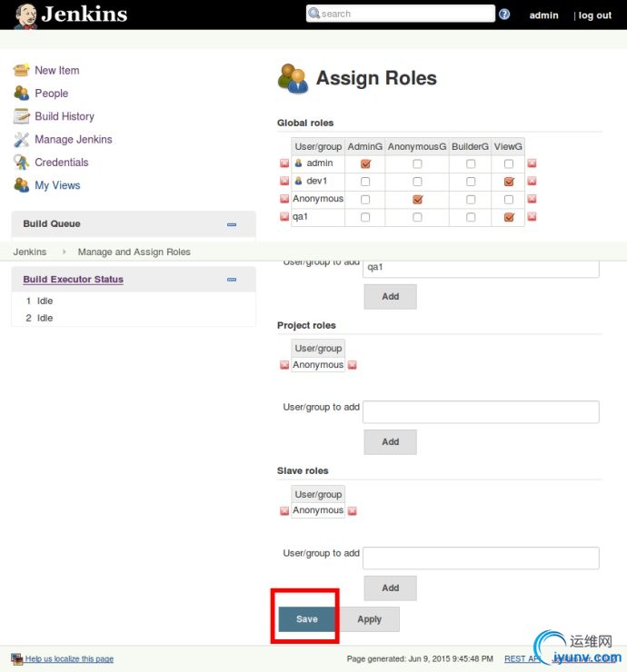The image size is (627, 672).
Task: Uncheck AnonymousG for Anonymous user
Action: (417, 199)
